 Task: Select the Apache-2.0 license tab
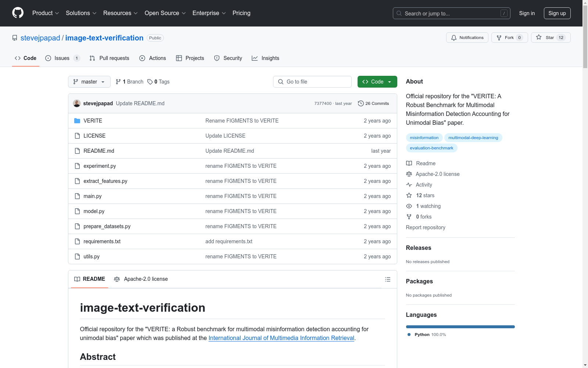pos(141,279)
